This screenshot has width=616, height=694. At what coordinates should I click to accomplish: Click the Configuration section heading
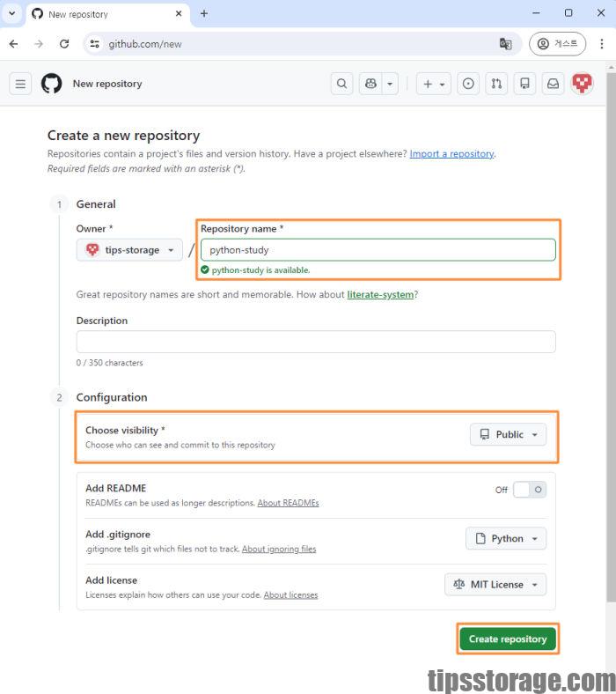point(112,397)
